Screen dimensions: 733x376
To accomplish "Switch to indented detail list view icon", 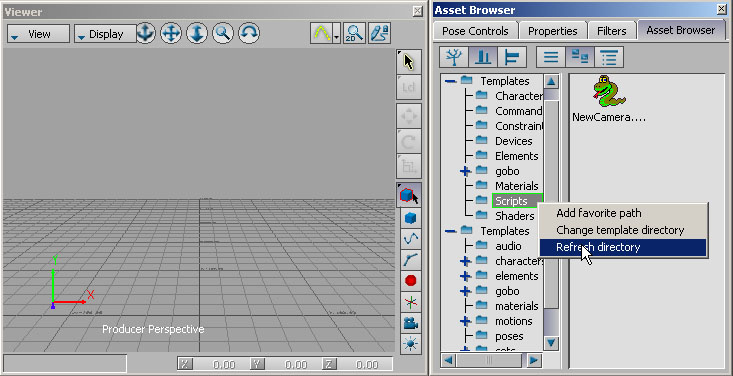I will click(609, 58).
